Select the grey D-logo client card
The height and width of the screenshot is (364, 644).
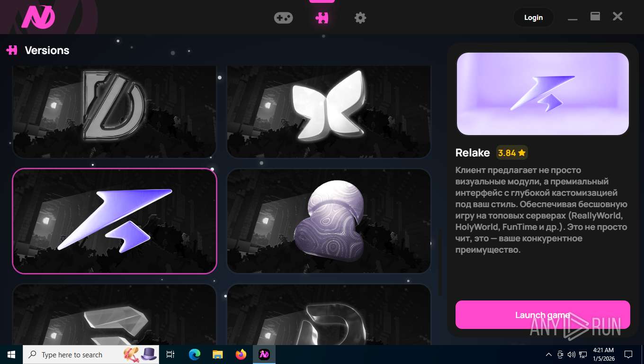click(114, 111)
